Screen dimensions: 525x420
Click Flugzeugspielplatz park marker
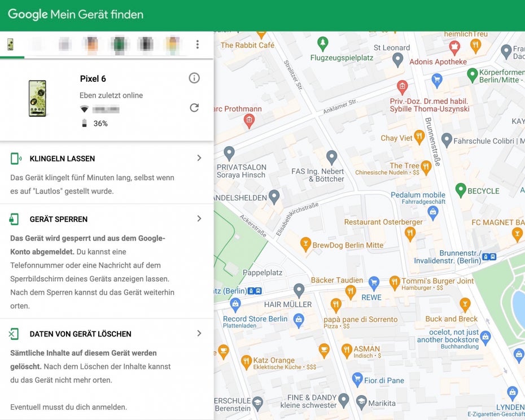[322, 44]
